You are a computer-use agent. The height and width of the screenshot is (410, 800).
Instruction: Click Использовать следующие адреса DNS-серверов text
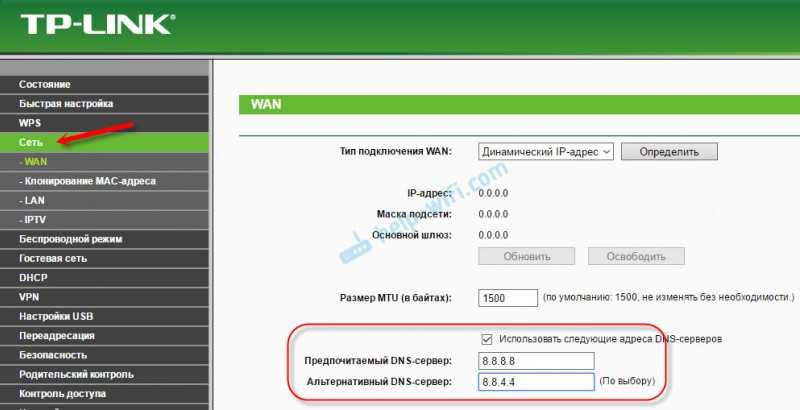pos(610,339)
